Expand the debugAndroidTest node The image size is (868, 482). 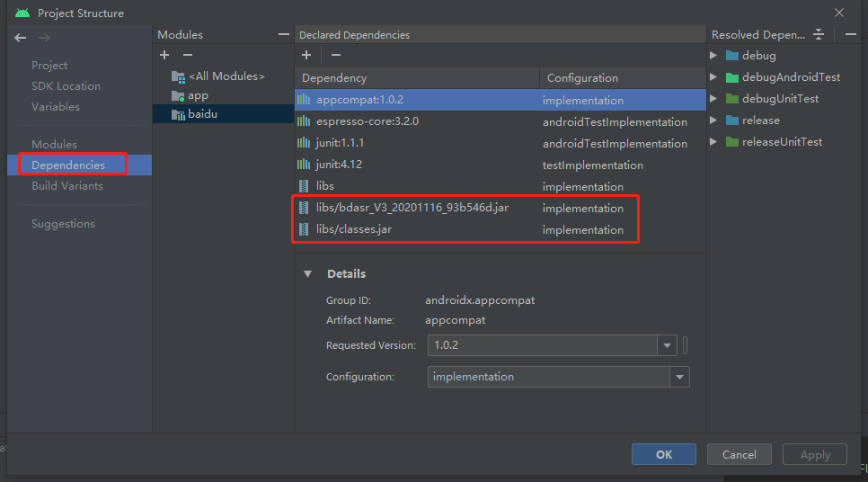click(x=713, y=77)
